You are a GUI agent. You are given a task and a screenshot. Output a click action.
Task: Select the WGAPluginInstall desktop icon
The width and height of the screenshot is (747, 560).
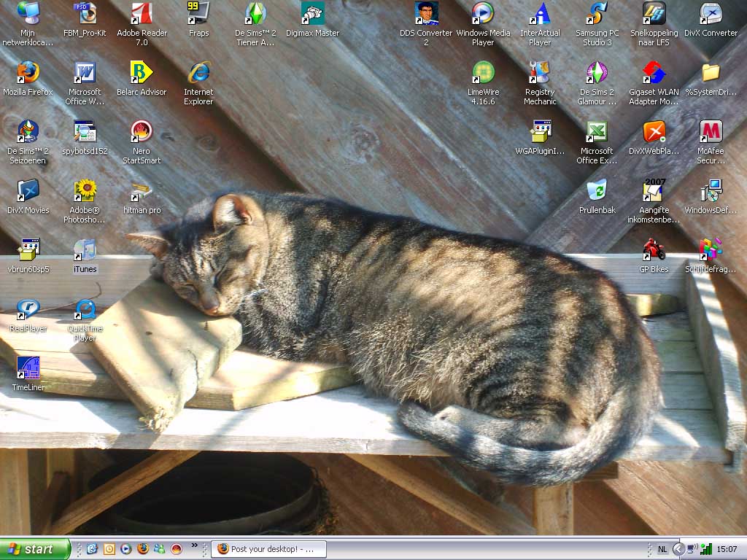tap(540, 138)
